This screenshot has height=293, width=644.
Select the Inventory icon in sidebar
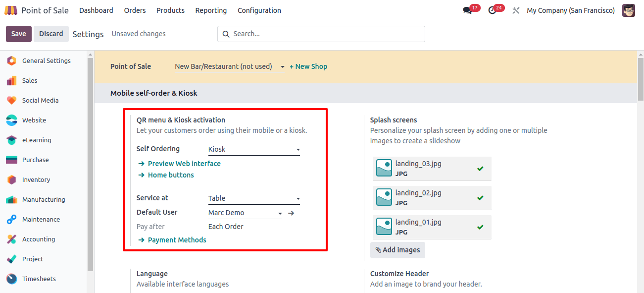click(x=12, y=180)
